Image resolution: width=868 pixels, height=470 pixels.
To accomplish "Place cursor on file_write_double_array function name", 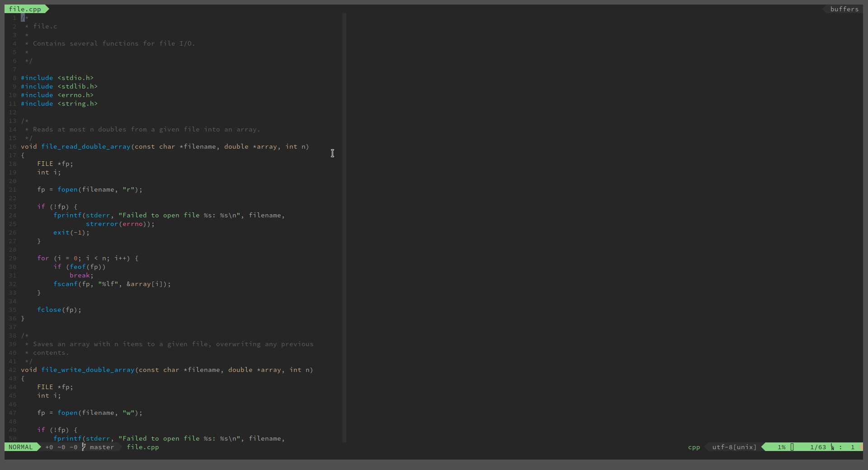I will point(88,370).
